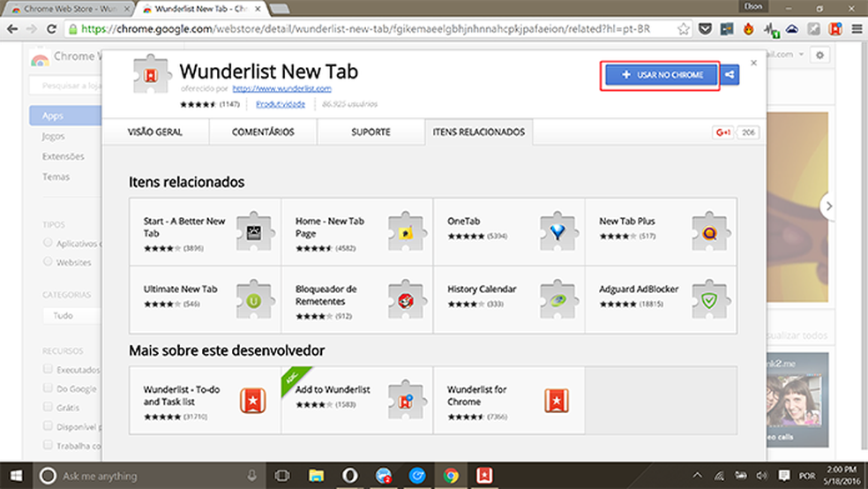Check the Grátis checkbox
The height and width of the screenshot is (489, 868).
[x=48, y=407]
